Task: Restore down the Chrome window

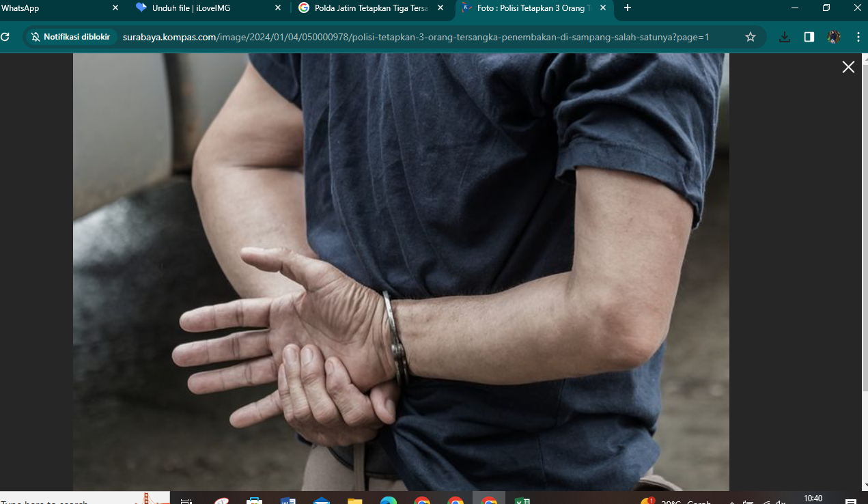Action: pyautogui.click(x=826, y=8)
